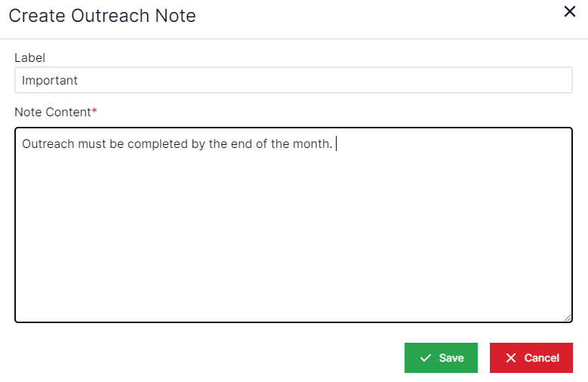Image resolution: width=588 pixels, height=382 pixels.
Task: Click the word "Outreach" in note text
Action: 48,143
